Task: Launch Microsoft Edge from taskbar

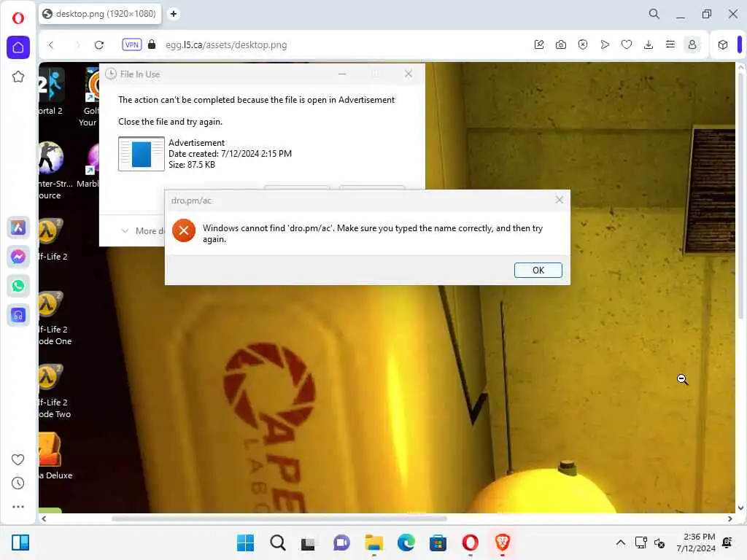Action: pos(406,542)
